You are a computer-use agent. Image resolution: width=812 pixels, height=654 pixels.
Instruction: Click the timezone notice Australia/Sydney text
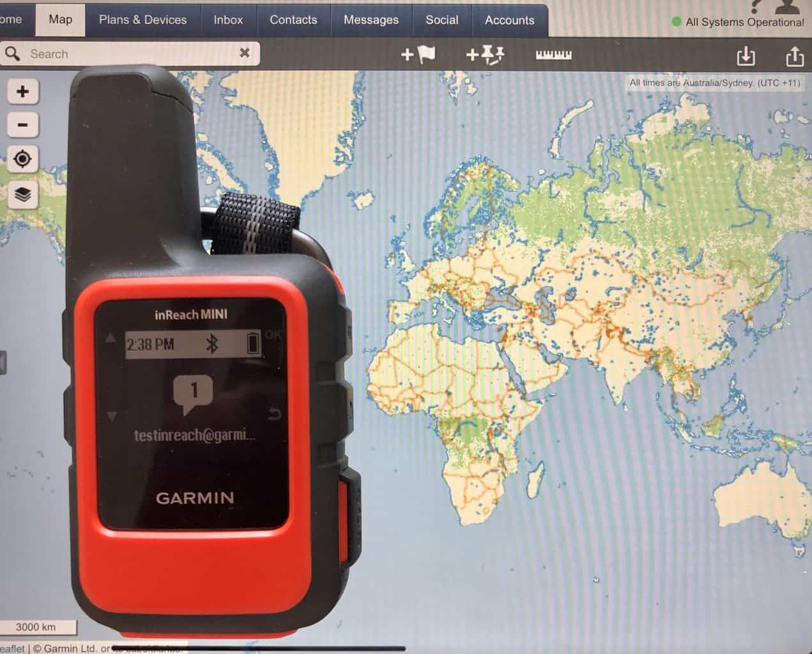pyautogui.click(x=714, y=82)
